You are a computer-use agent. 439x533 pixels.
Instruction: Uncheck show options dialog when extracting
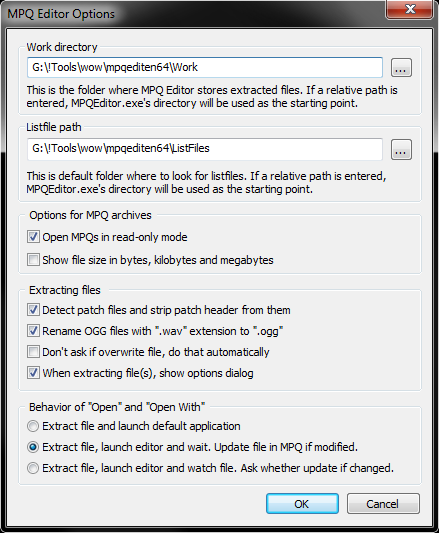[33, 373]
